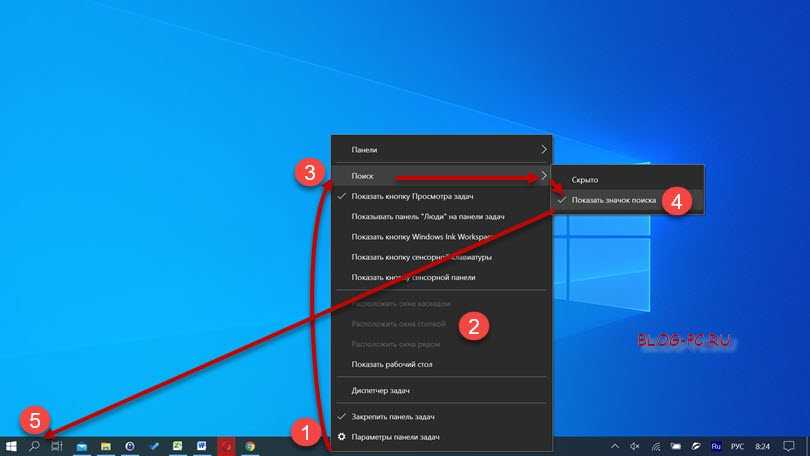Click Показать рабочий стол menu item
Image resolution: width=810 pixels, height=456 pixels.
click(392, 364)
